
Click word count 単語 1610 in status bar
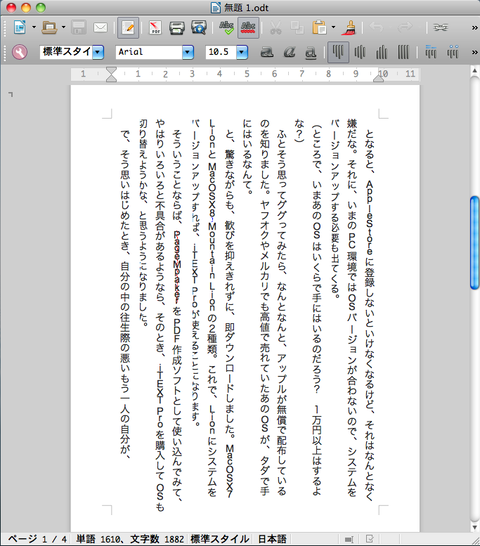[99, 539]
